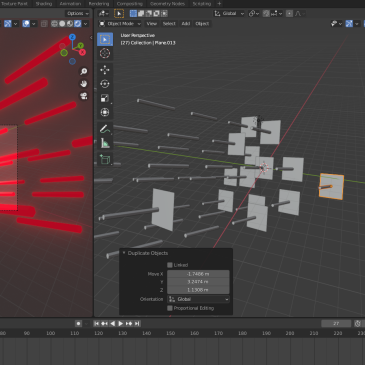Select the Measure tool
The height and width of the screenshot is (365, 365).
coord(105,143)
